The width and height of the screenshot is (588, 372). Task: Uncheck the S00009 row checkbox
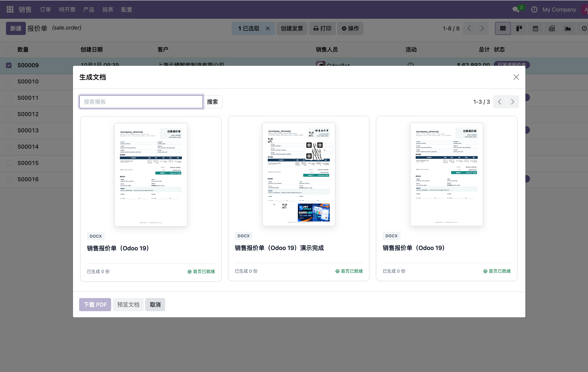9,65
